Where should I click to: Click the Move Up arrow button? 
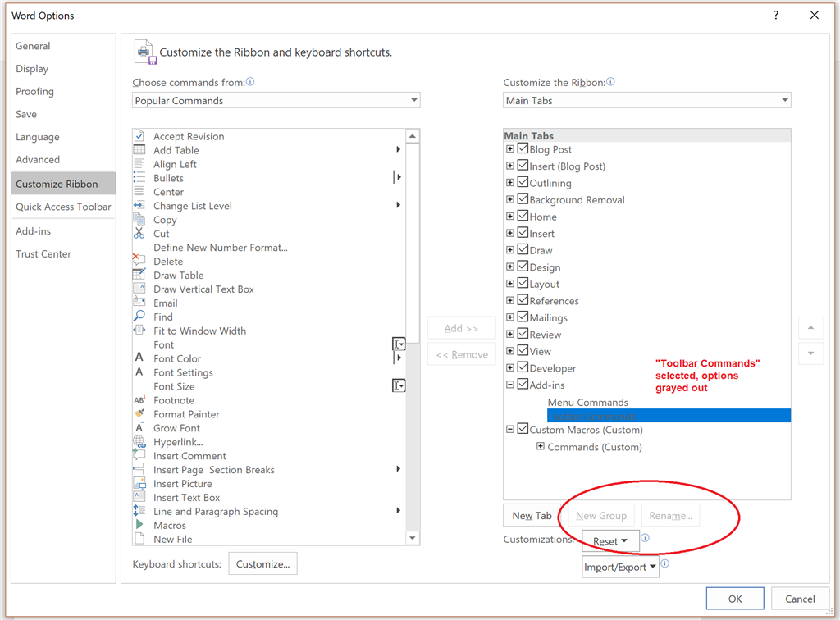(810, 328)
